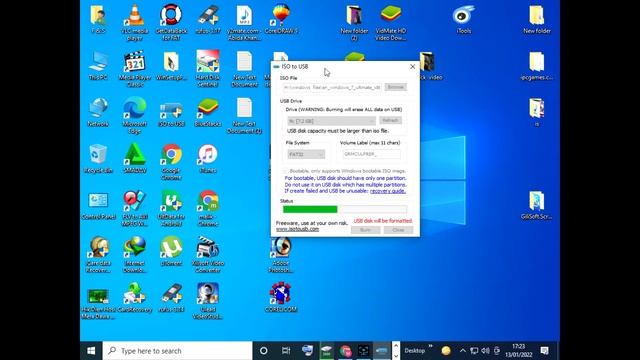Select the Ulead VideoStudio shortcut

[208, 301]
